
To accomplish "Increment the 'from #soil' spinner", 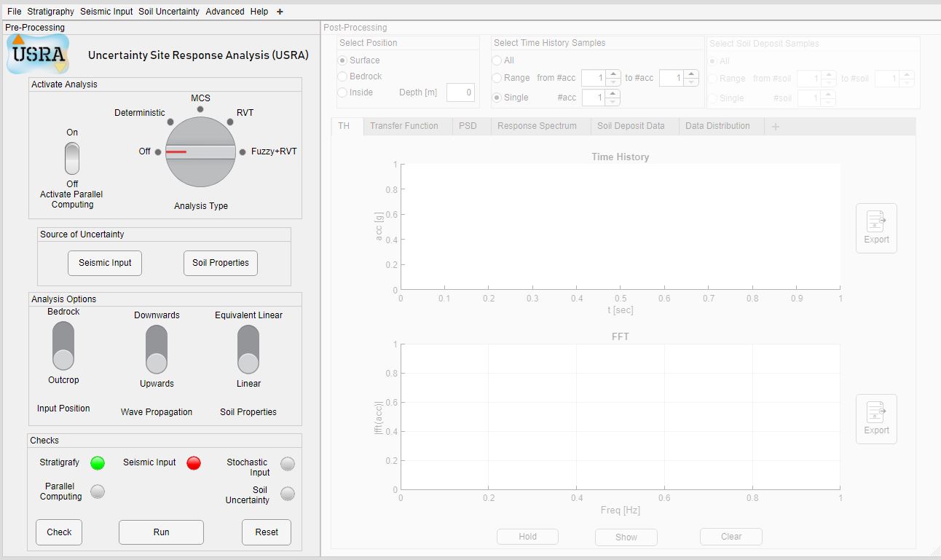I will tap(828, 74).
